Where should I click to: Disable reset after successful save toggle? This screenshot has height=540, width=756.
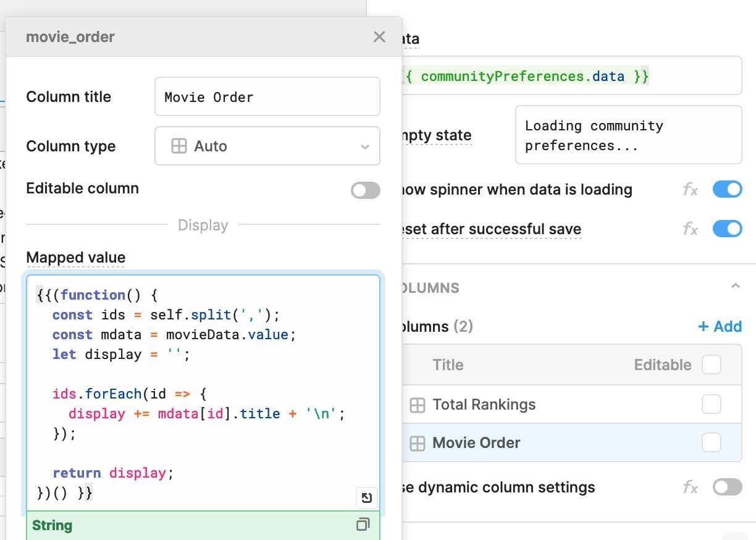[x=727, y=229]
